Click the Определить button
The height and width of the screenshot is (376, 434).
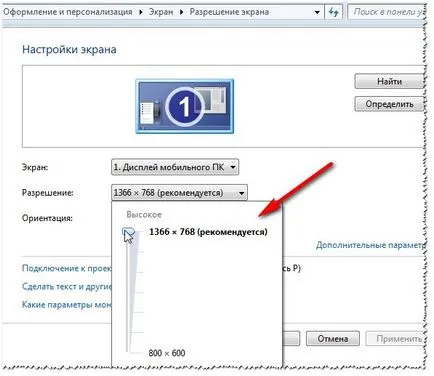pos(389,104)
